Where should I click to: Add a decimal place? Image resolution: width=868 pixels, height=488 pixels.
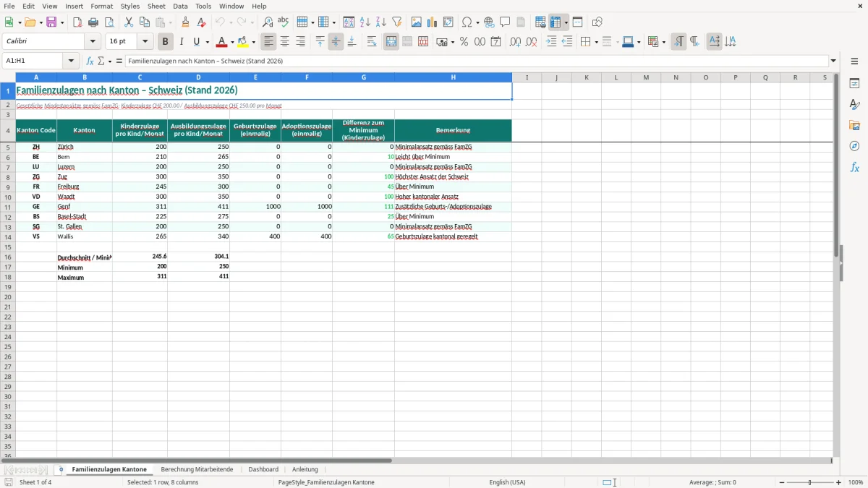[515, 42]
